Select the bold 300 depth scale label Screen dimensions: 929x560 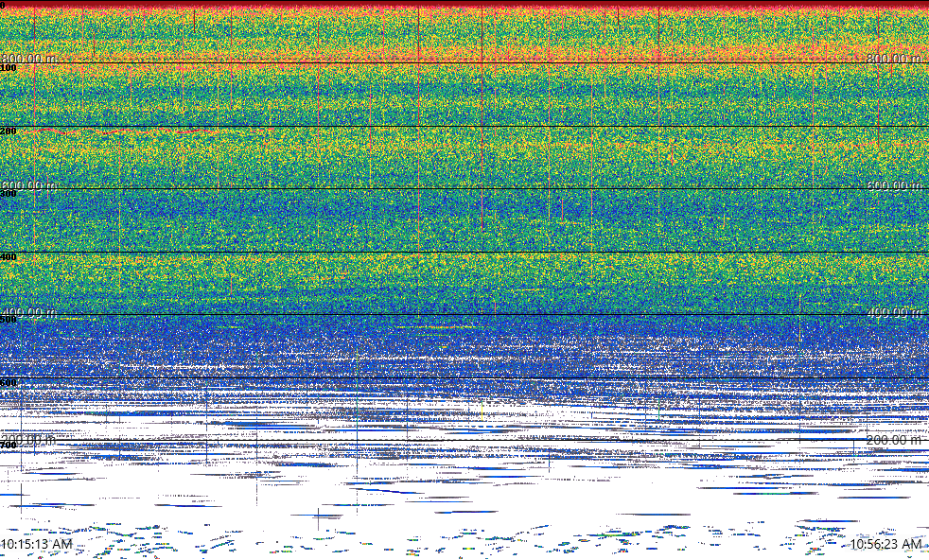tap(9, 194)
